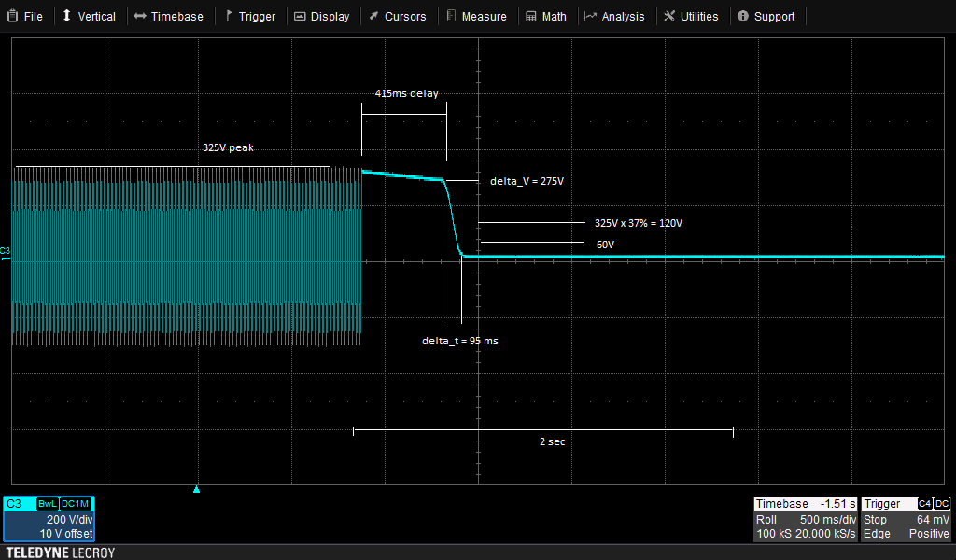The height and width of the screenshot is (560, 956).
Task: Toggle the DC1M coupling badge on C3
Action: 77,504
